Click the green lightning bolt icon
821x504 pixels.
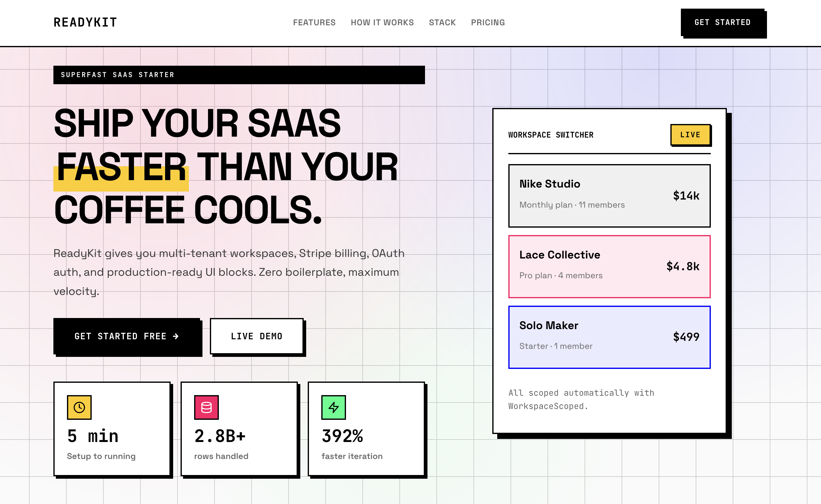333,407
